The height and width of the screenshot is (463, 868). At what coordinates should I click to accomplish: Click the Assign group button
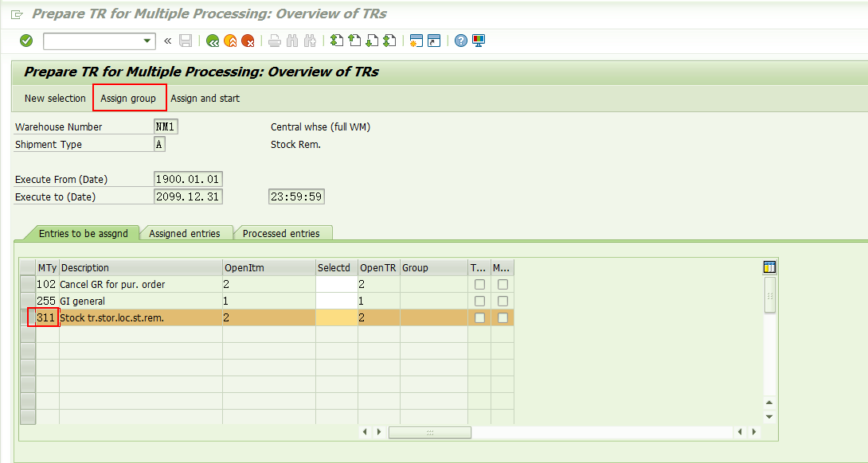128,98
